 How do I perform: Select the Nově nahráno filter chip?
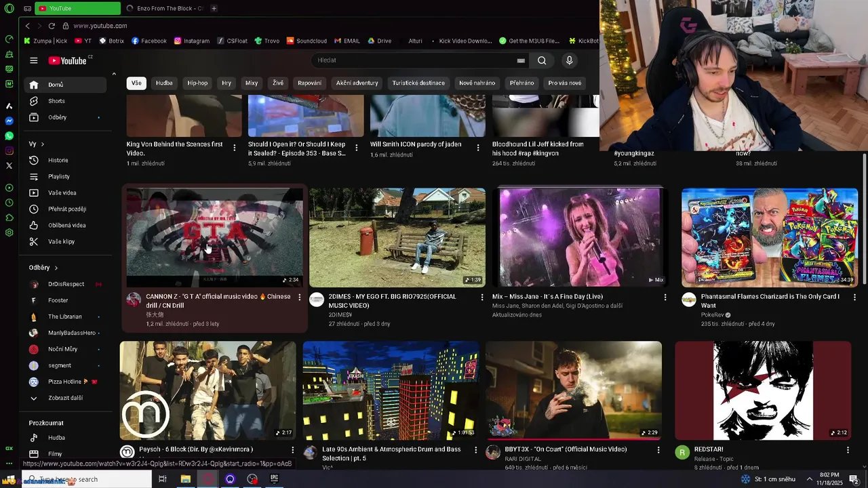(477, 83)
